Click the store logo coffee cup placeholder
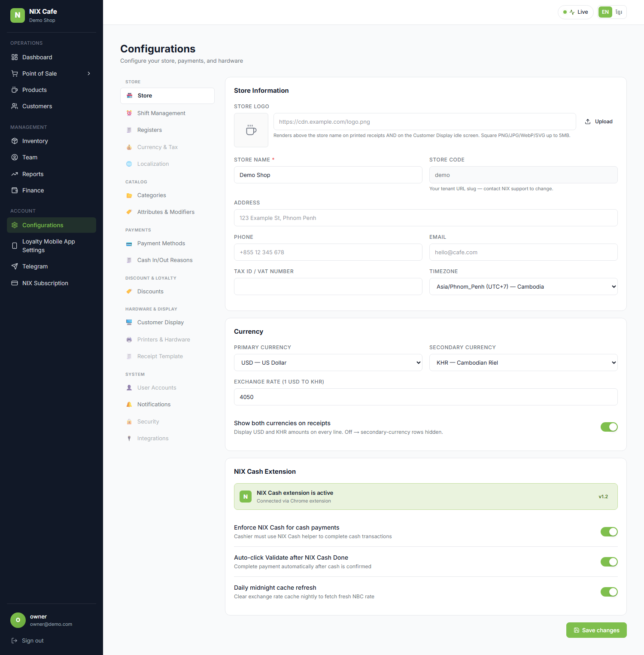The height and width of the screenshot is (655, 644). (251, 130)
